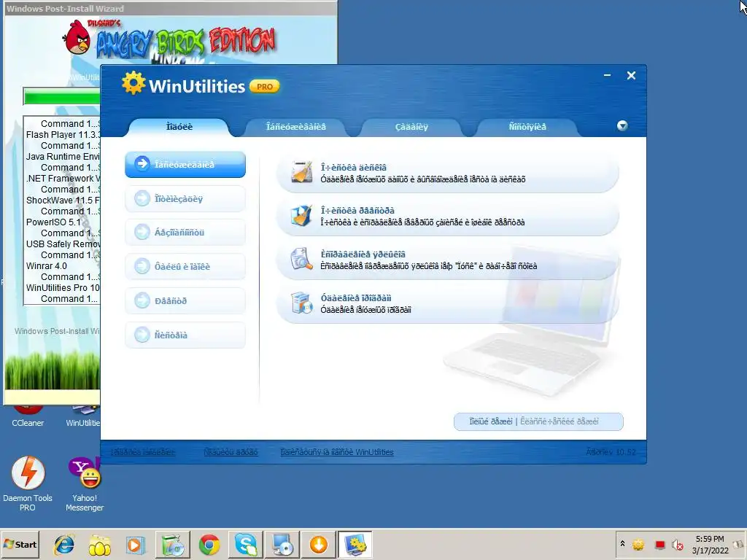Click the yellow sun icon in the system tray
Image resolution: width=747 pixels, height=560 pixels.
coord(638,545)
